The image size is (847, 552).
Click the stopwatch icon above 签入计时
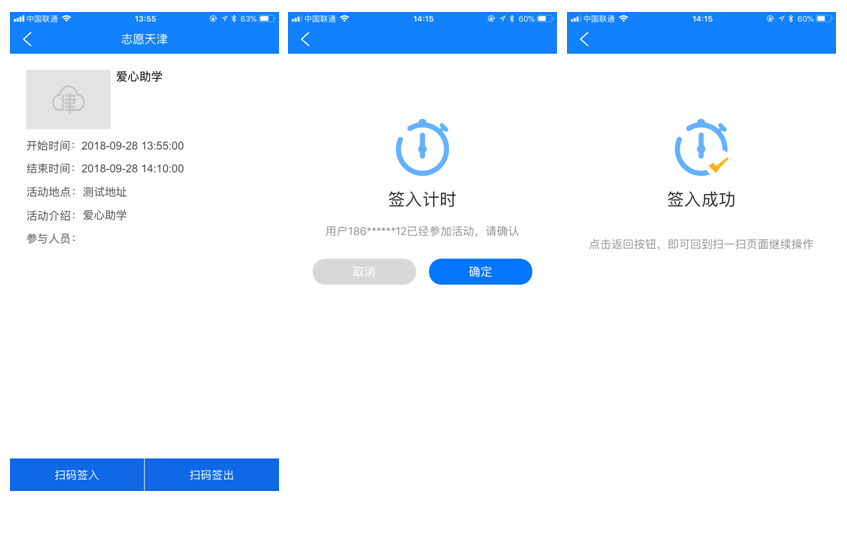[x=422, y=147]
